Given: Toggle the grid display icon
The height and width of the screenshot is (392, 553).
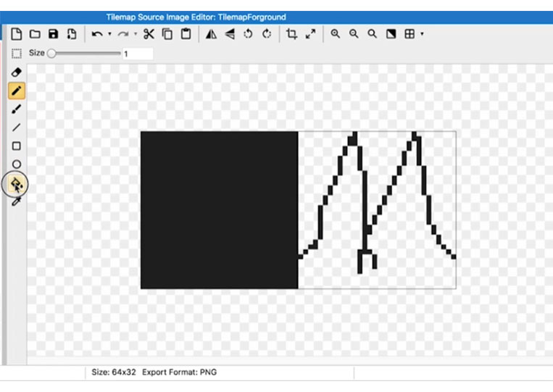Looking at the screenshot, I should [x=409, y=34].
